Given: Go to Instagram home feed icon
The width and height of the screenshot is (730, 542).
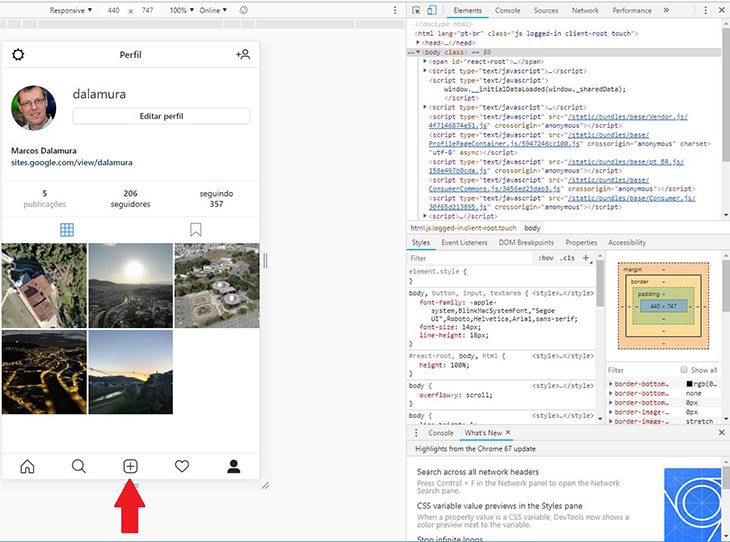Looking at the screenshot, I should [27, 466].
